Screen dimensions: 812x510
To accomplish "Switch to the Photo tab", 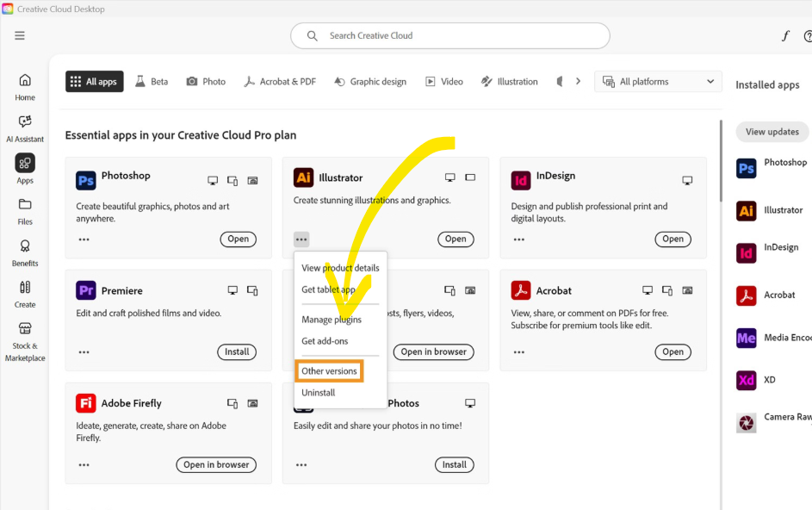I will point(206,81).
